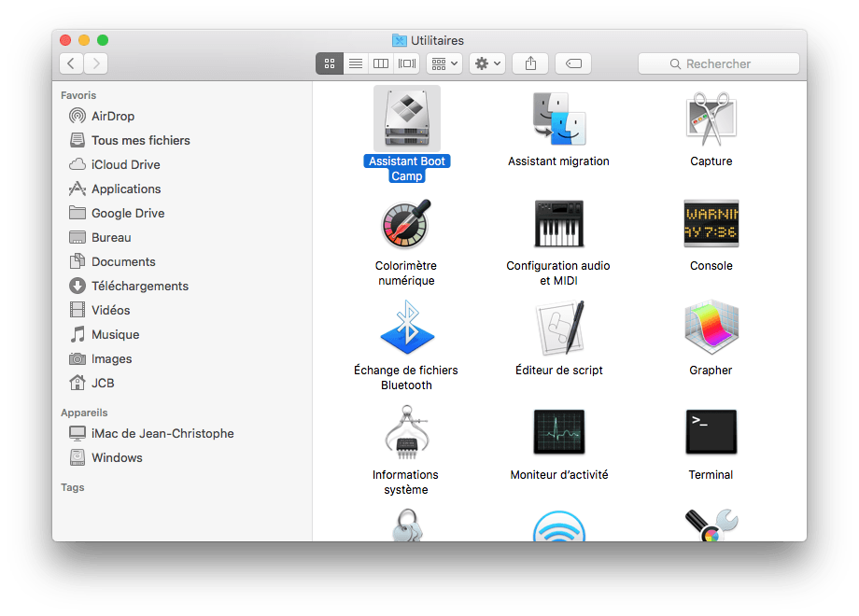Select the Capture scissors icon
The width and height of the screenshot is (859, 616).
coord(711,119)
